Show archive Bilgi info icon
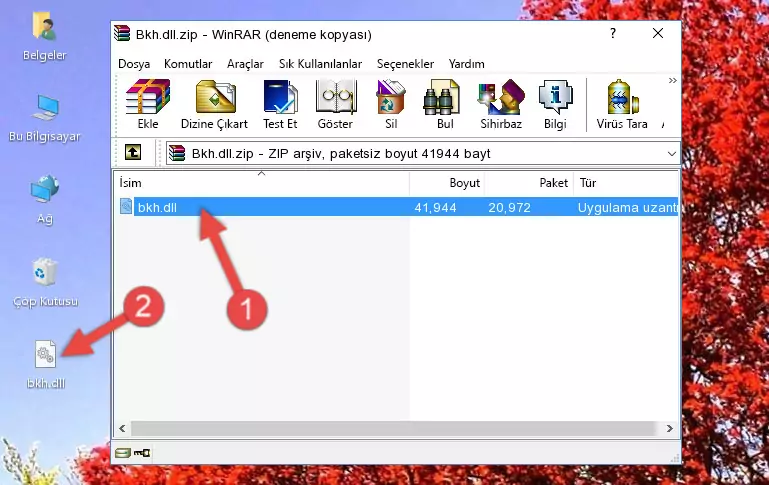Image resolution: width=769 pixels, height=485 pixels. (556, 97)
